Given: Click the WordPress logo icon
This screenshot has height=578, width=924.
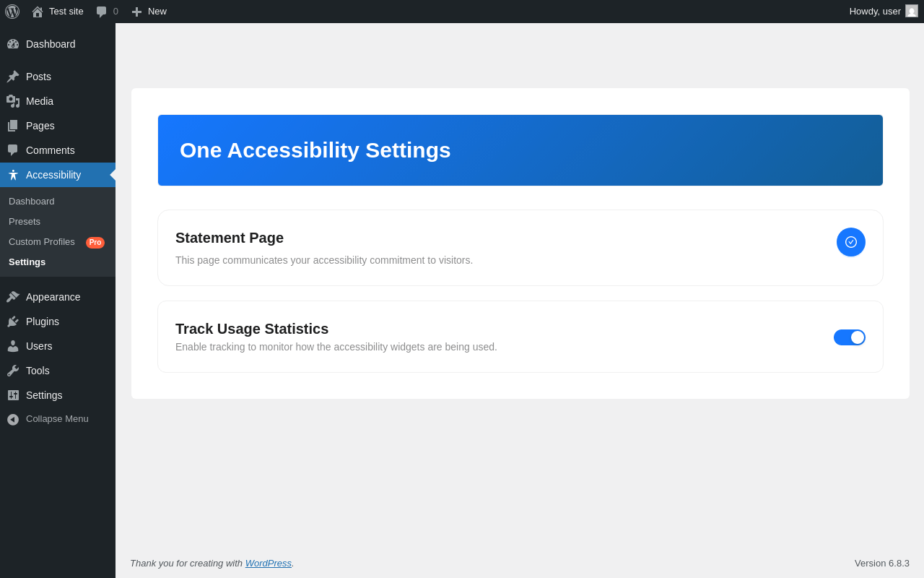Looking at the screenshot, I should click(12, 12).
